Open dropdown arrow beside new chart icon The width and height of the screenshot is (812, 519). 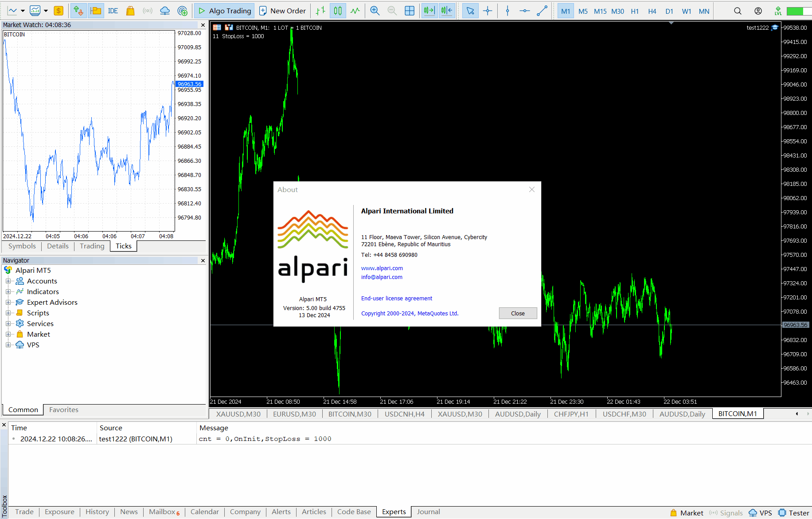23,11
